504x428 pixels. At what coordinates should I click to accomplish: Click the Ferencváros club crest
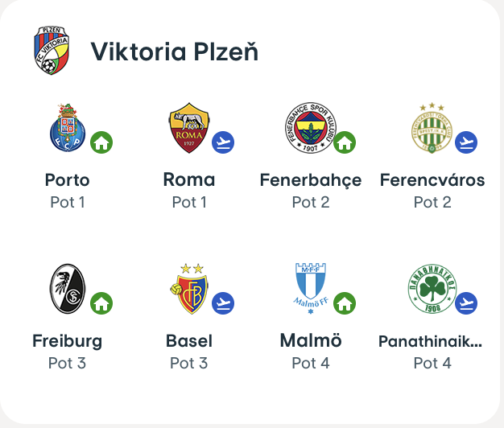(x=432, y=129)
